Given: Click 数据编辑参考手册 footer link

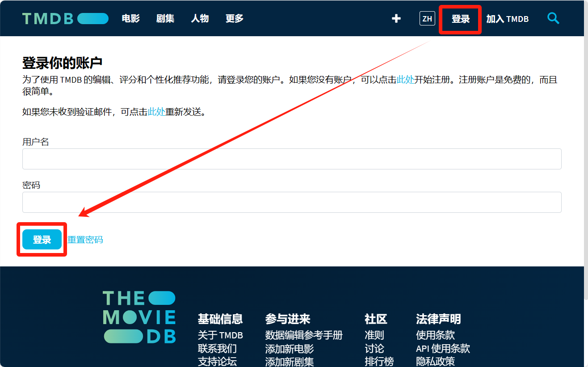Looking at the screenshot, I should pyautogui.click(x=304, y=335).
